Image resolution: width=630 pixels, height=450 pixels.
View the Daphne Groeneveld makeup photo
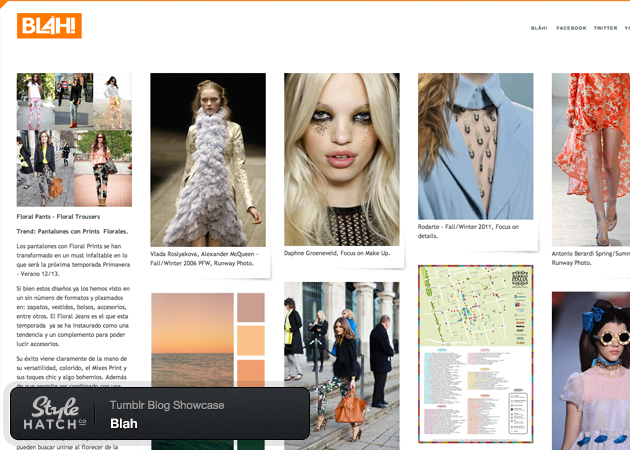click(342, 159)
